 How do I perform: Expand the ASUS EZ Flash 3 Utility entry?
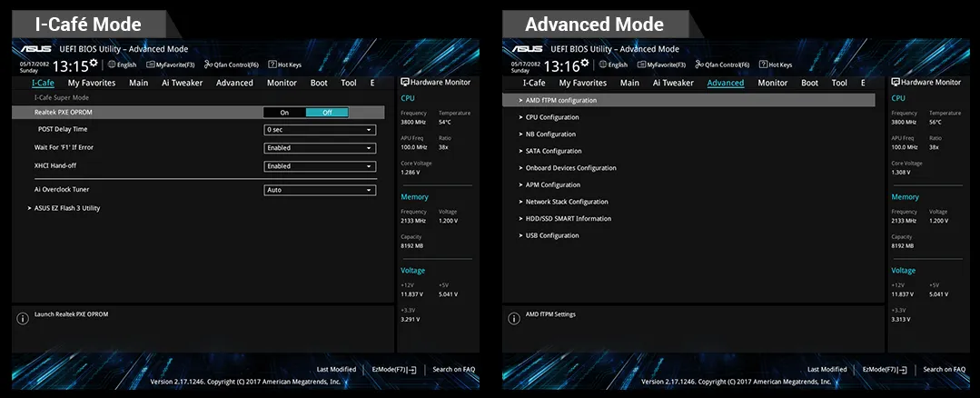66,208
